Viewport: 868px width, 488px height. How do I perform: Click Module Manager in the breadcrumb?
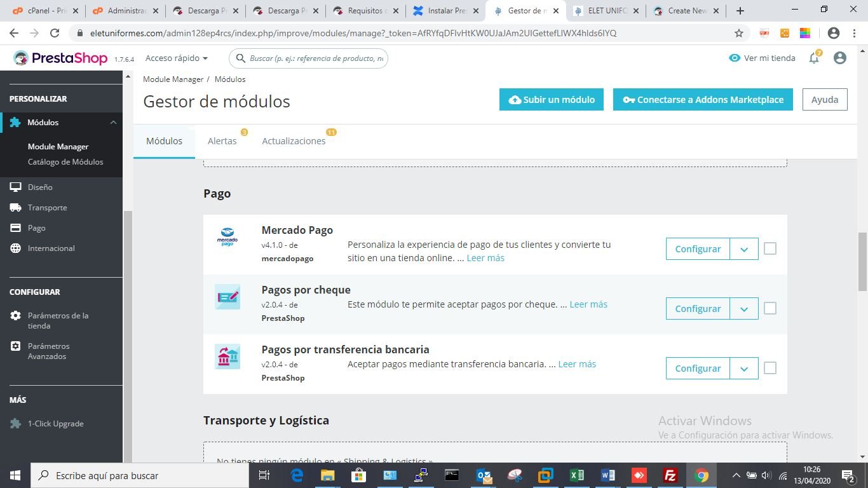click(x=173, y=79)
